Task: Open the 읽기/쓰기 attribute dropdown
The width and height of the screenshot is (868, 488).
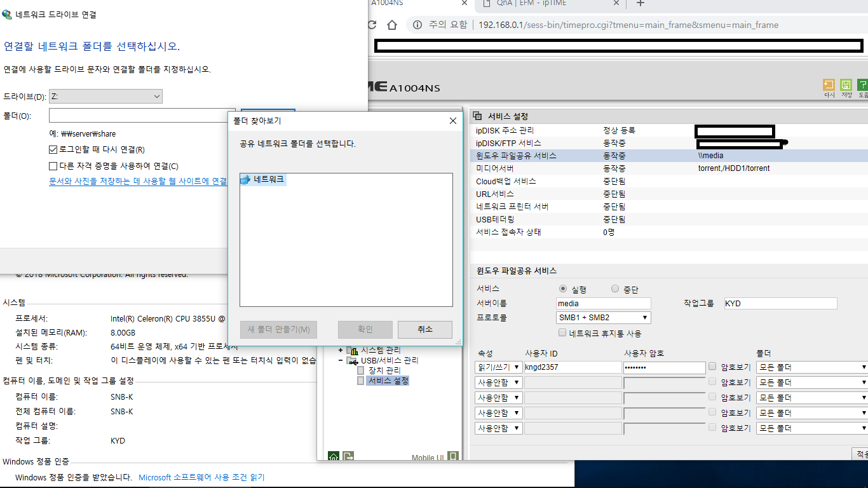Action: [x=499, y=367]
